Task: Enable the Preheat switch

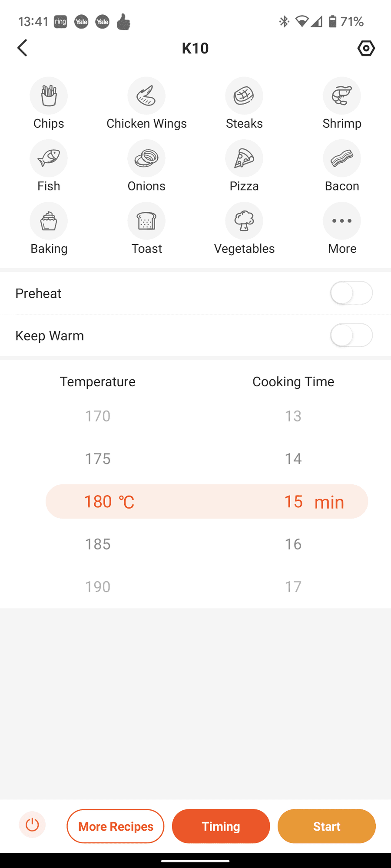Action: coord(351,293)
